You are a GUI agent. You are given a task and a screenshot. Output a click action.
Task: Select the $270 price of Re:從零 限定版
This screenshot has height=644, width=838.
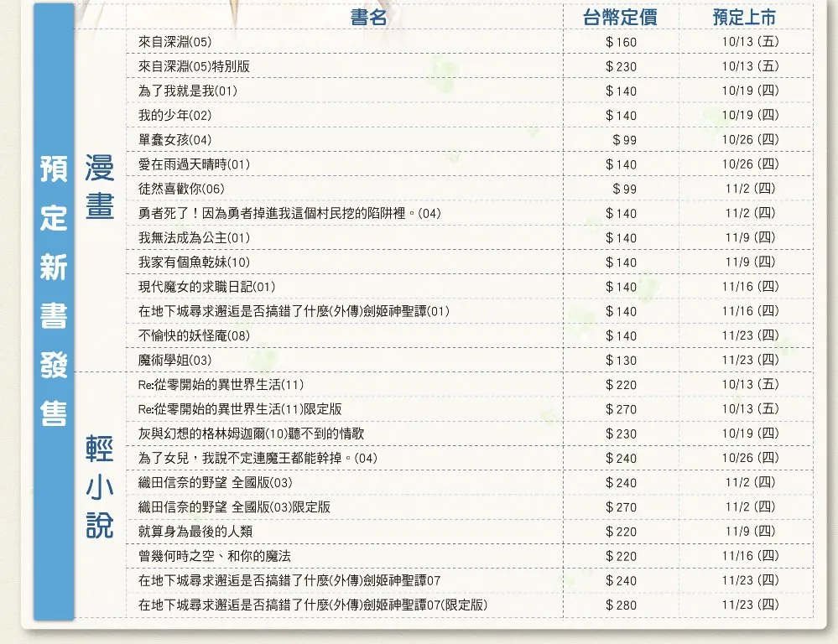click(621, 409)
